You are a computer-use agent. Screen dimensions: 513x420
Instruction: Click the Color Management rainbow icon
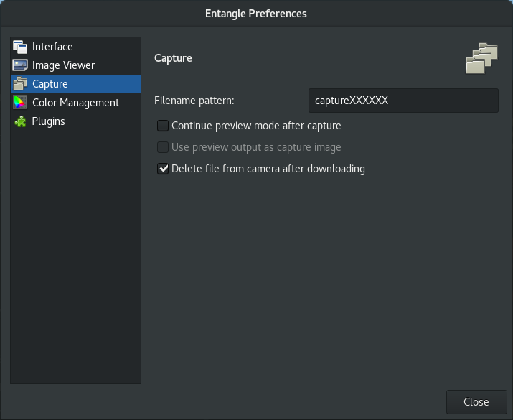pyautogui.click(x=20, y=103)
